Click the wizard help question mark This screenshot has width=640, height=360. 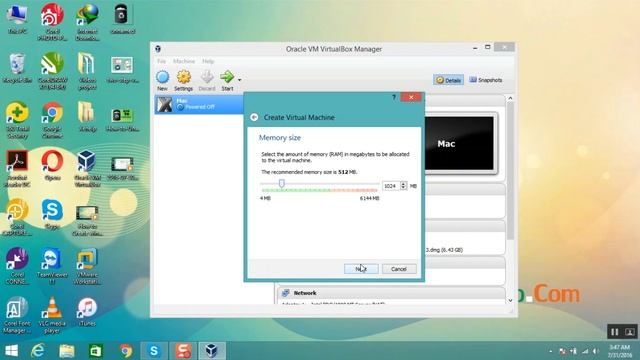click(394, 97)
